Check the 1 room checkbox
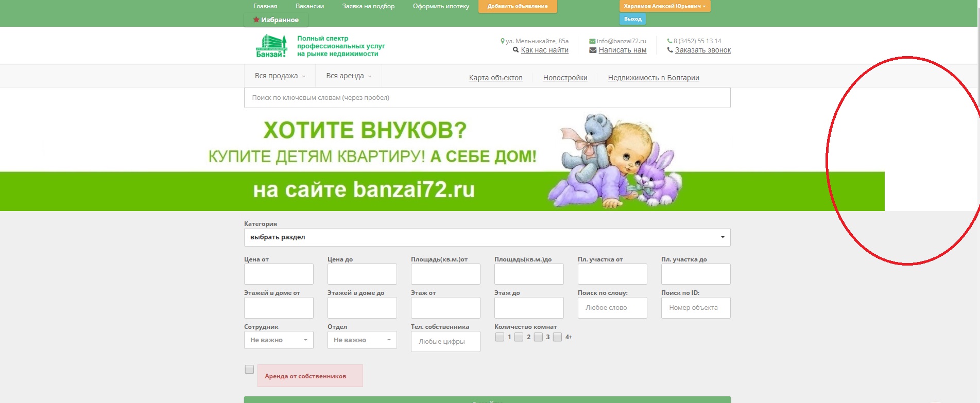 [x=500, y=337]
